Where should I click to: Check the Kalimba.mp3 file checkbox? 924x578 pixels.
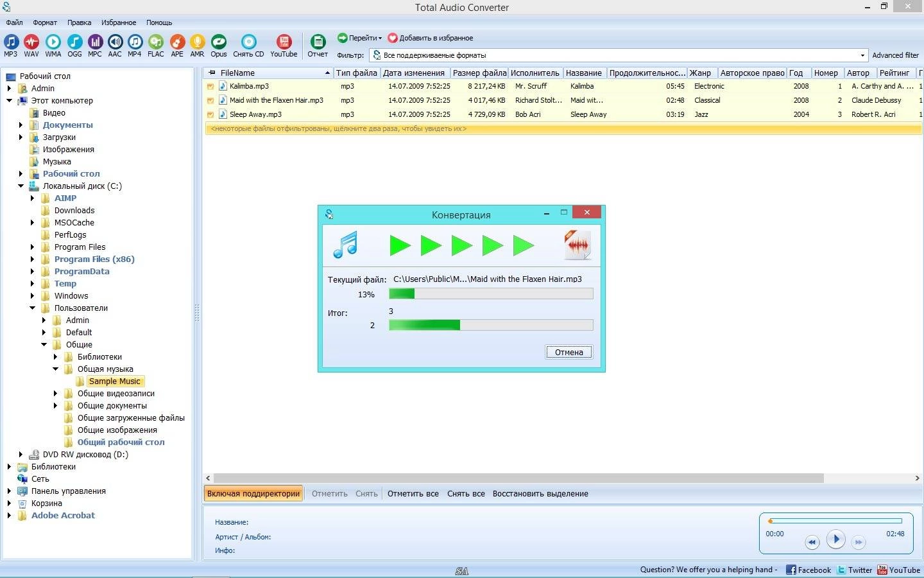click(210, 86)
